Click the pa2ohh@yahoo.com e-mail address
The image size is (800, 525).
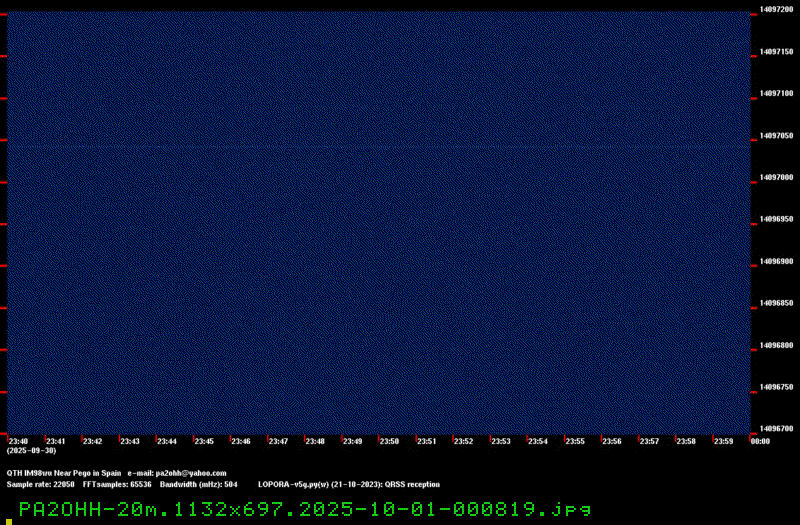(191, 473)
